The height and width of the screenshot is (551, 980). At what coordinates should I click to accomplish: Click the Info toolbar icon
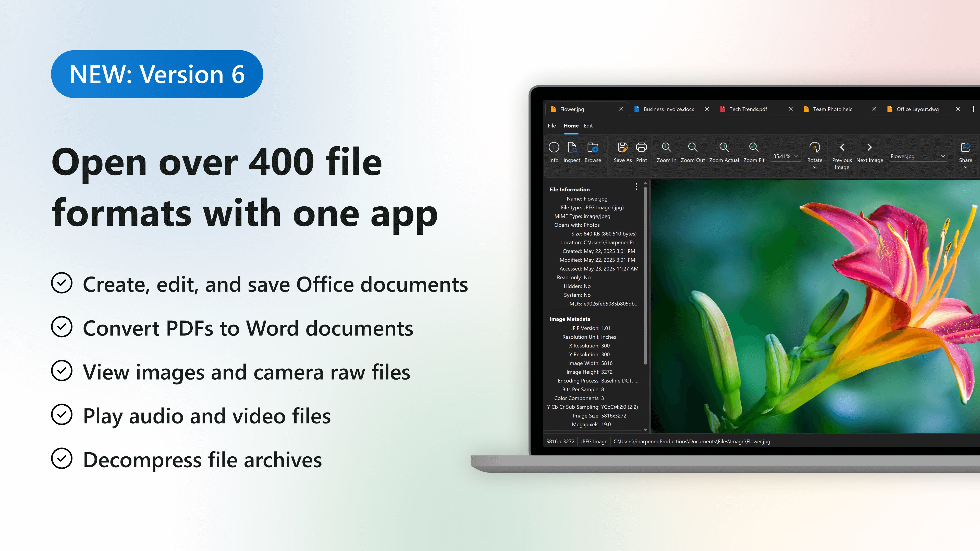pyautogui.click(x=554, y=147)
